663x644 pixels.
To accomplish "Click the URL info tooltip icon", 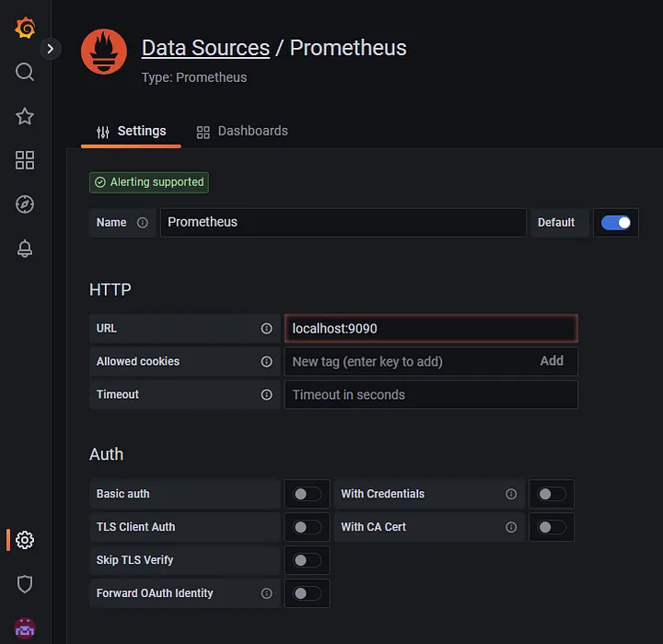I will click(x=267, y=329).
